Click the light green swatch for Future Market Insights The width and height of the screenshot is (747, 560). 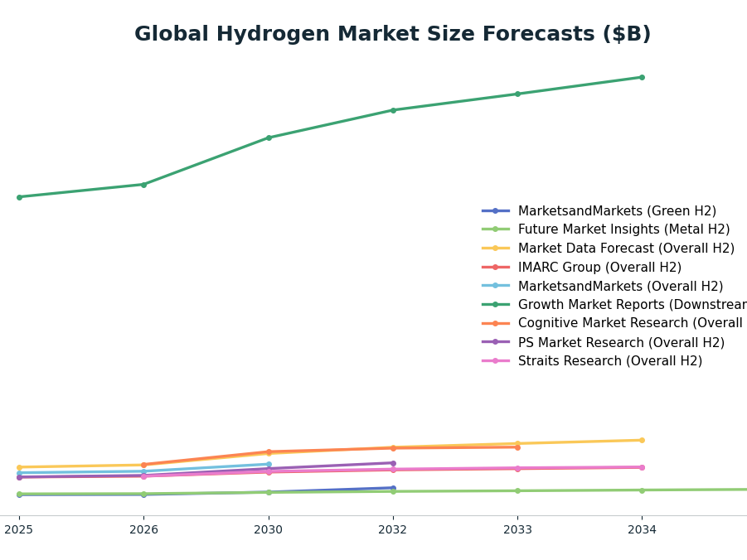coord(496,229)
